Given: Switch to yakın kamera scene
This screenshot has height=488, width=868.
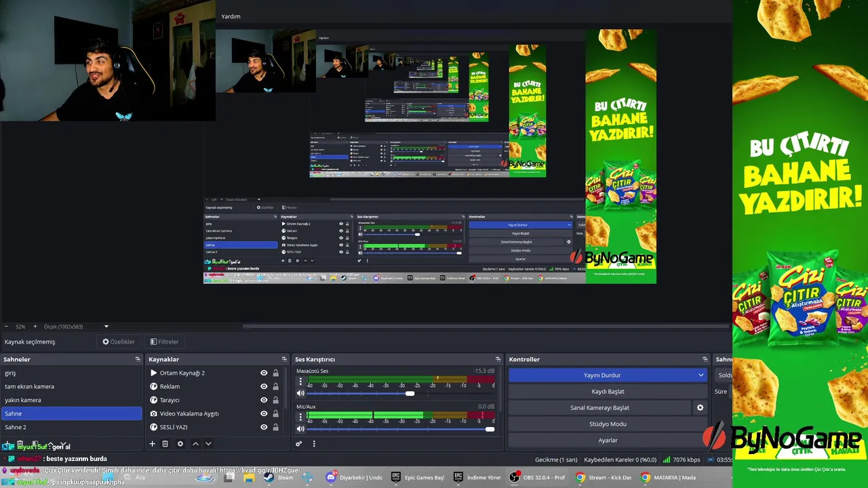Looking at the screenshot, I should point(71,400).
